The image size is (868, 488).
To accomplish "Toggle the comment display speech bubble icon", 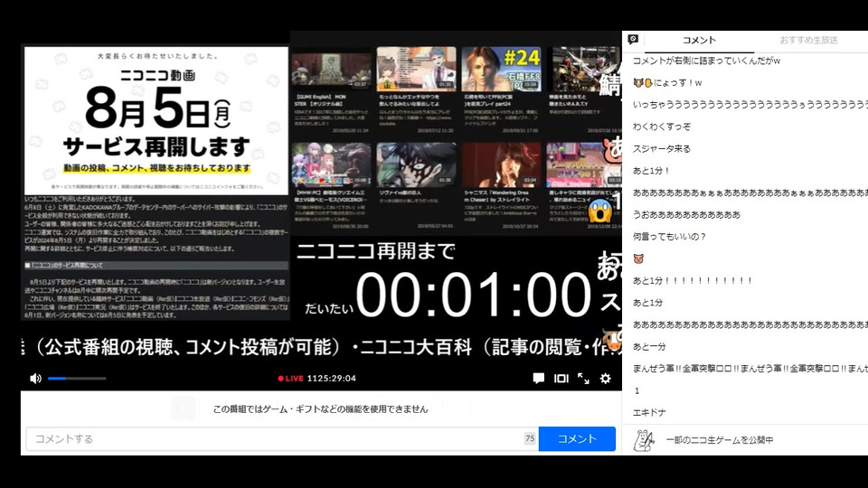I will pyautogui.click(x=538, y=379).
